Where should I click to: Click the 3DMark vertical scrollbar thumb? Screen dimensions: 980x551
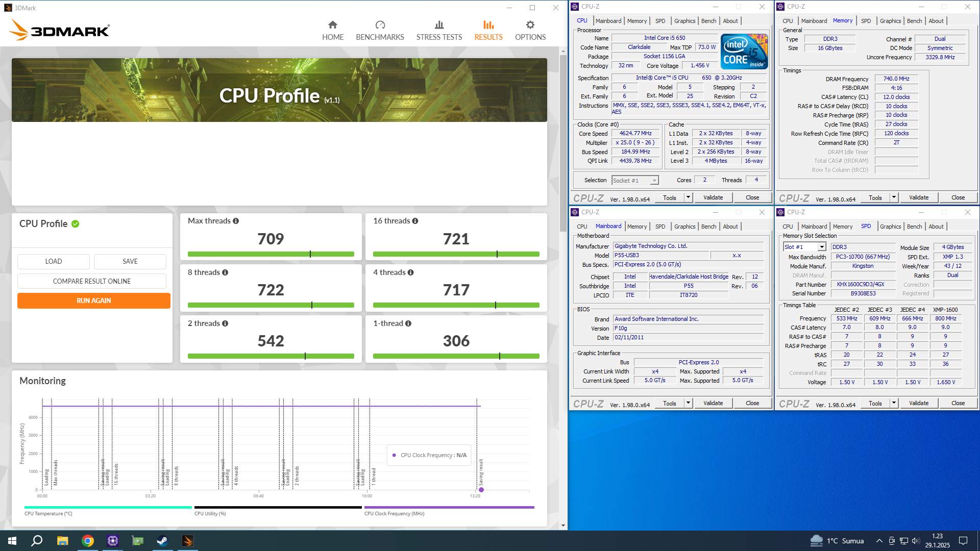tap(563, 143)
